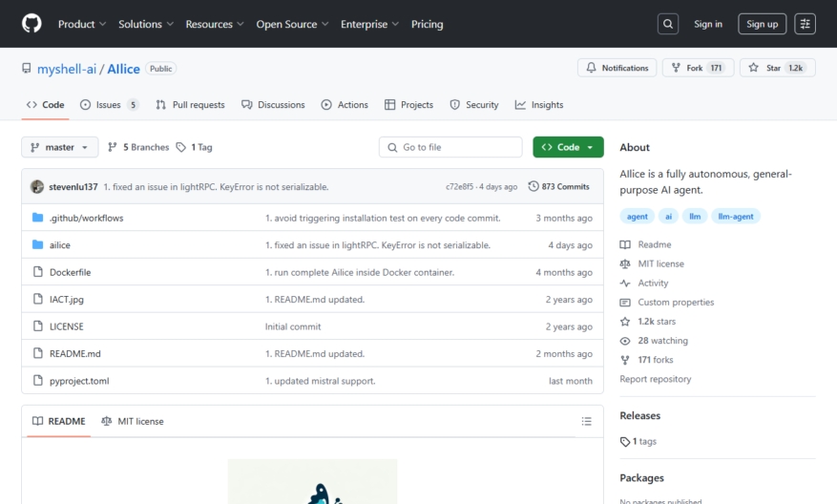The image size is (837, 504).
Task: Open the Pricing page link
Action: (x=427, y=24)
